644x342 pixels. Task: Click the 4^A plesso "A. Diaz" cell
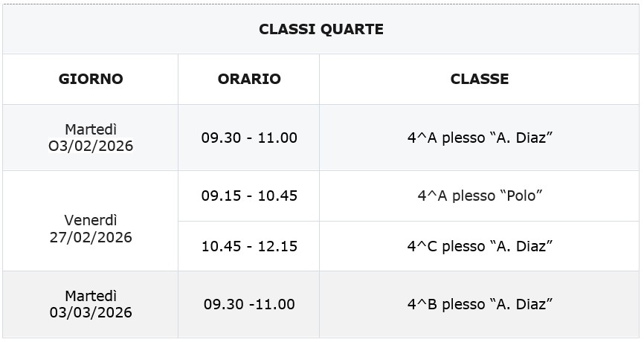pos(480,138)
